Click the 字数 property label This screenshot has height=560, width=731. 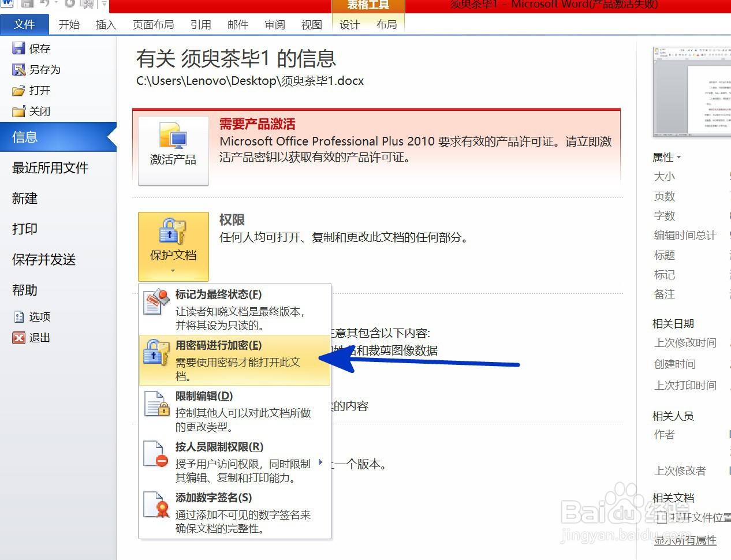665,216
